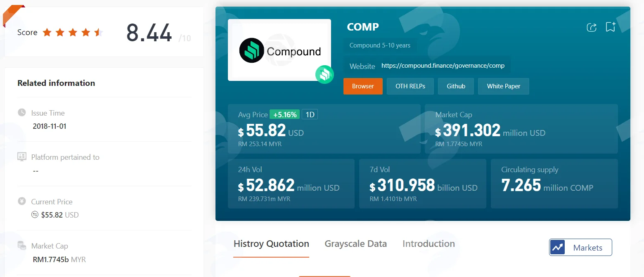Viewport: 644px width, 277px height.
Task: Click the clock icon next to Issue Time
Action: coord(22,112)
